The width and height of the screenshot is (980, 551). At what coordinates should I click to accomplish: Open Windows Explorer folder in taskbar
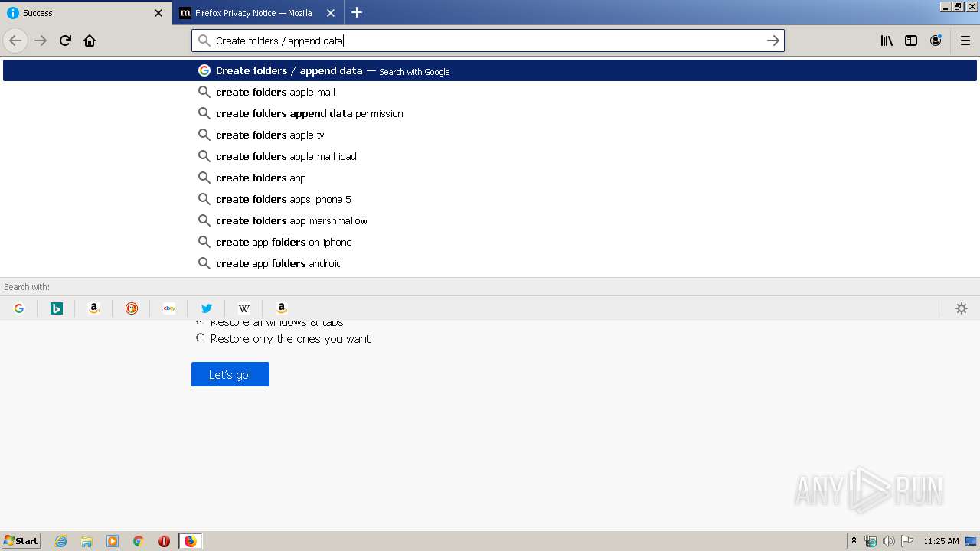(x=87, y=541)
